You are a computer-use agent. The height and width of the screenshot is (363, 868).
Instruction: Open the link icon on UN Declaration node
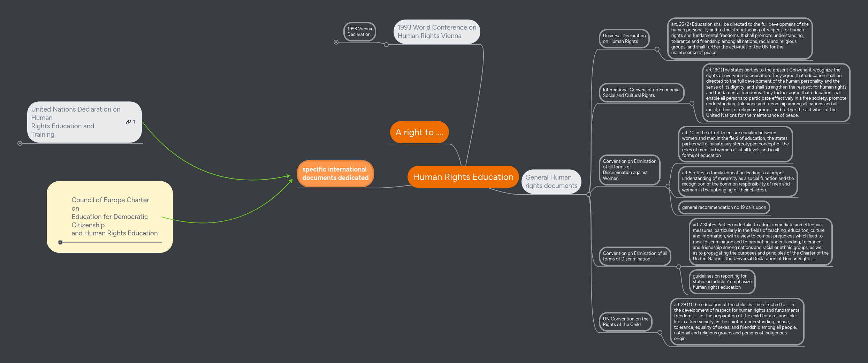(128, 122)
